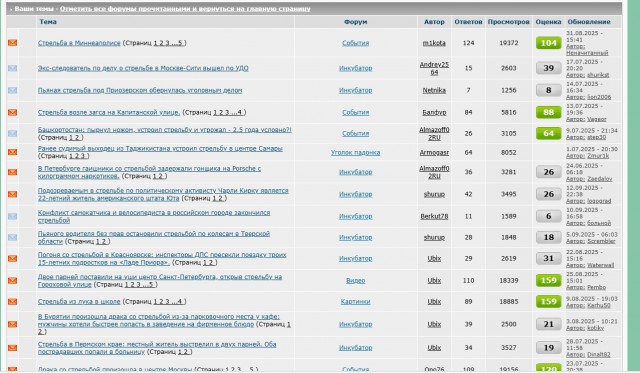Open 'Уголок падонка' forum link
Image resolution: width=640 pixels, height=373 pixels.
(x=356, y=153)
